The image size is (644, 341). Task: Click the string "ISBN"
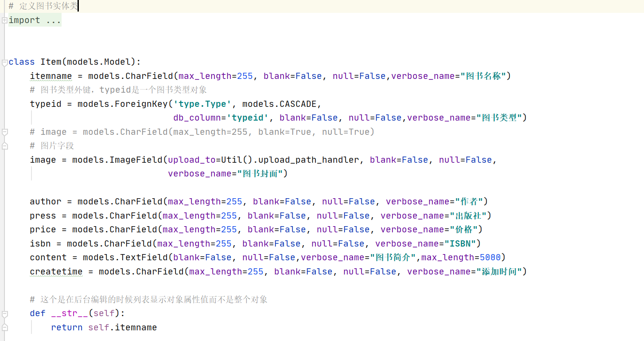pyautogui.click(x=461, y=244)
